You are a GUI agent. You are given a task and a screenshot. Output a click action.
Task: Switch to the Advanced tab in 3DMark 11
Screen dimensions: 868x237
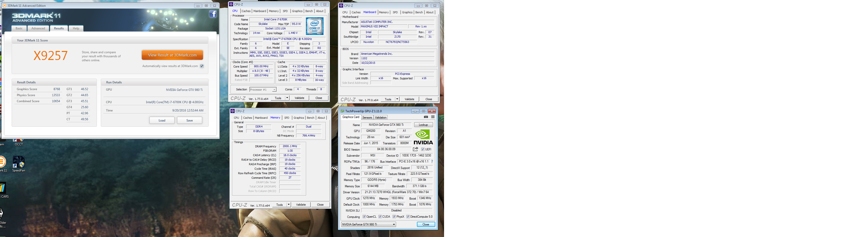click(x=38, y=28)
